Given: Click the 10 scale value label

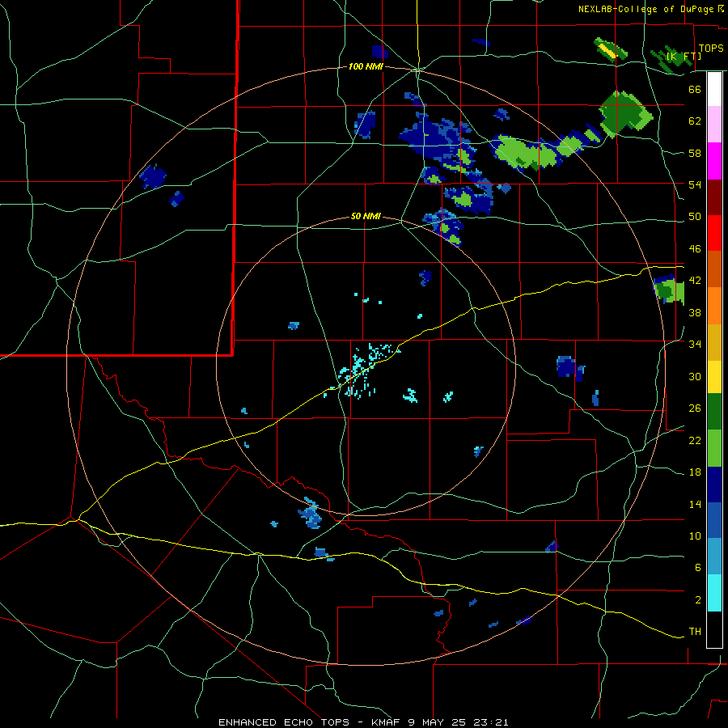Looking at the screenshot, I should click(695, 535).
